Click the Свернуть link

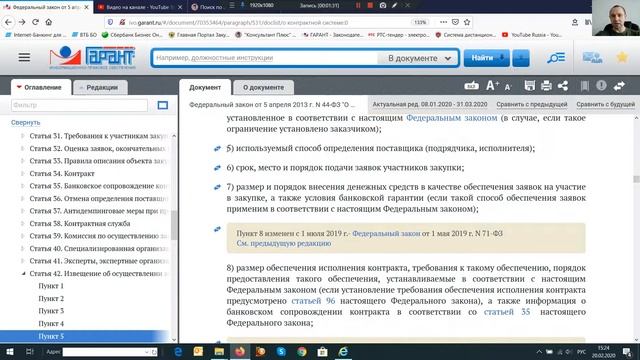[x=26, y=122]
